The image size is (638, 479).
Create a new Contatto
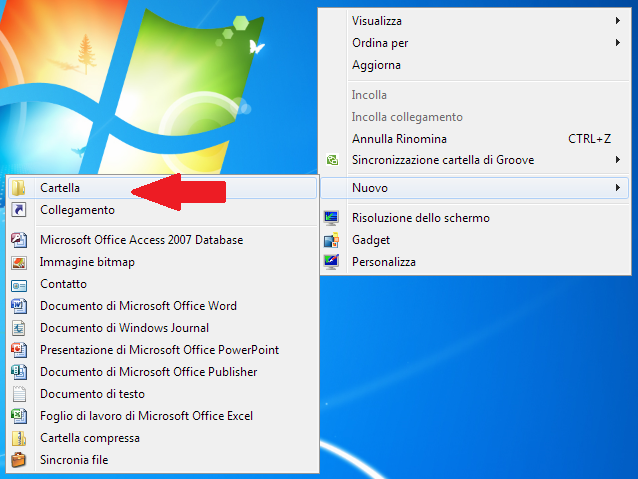[x=162, y=284]
